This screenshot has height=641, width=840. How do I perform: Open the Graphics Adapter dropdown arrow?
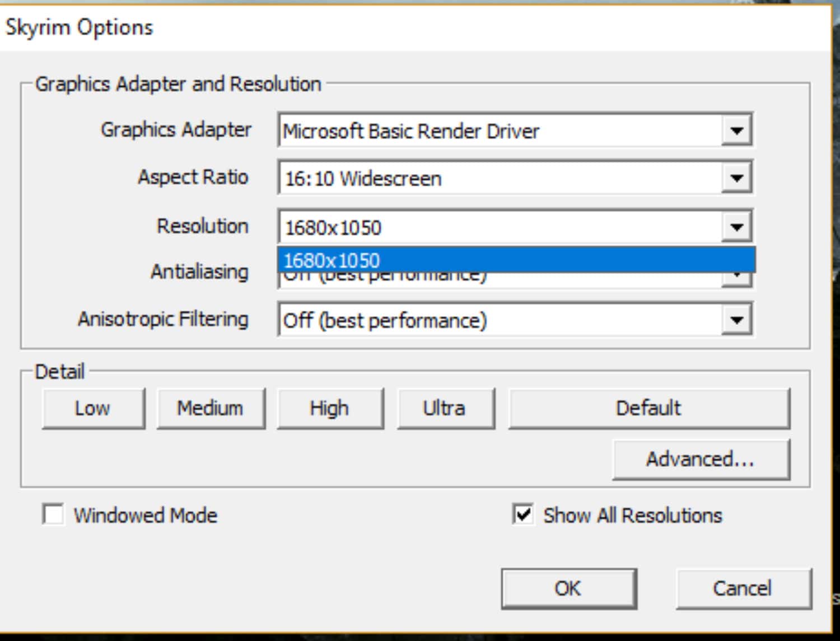tap(736, 130)
